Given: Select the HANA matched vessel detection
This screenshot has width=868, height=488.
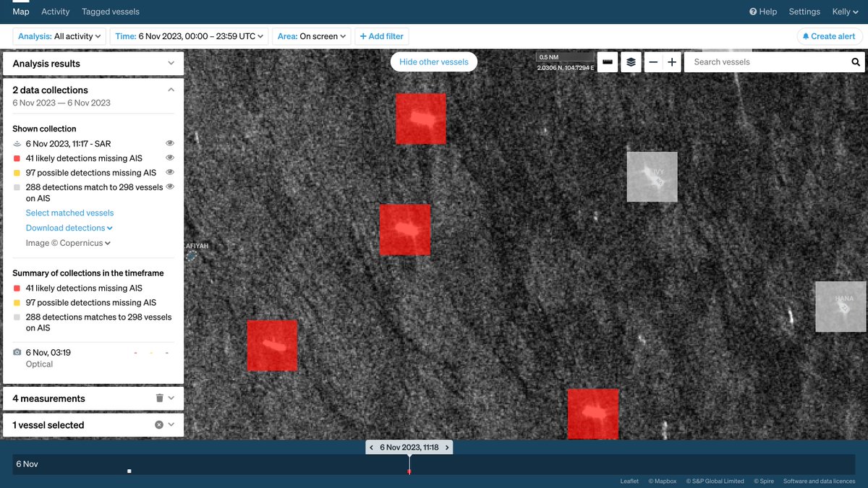Looking at the screenshot, I should click(841, 307).
